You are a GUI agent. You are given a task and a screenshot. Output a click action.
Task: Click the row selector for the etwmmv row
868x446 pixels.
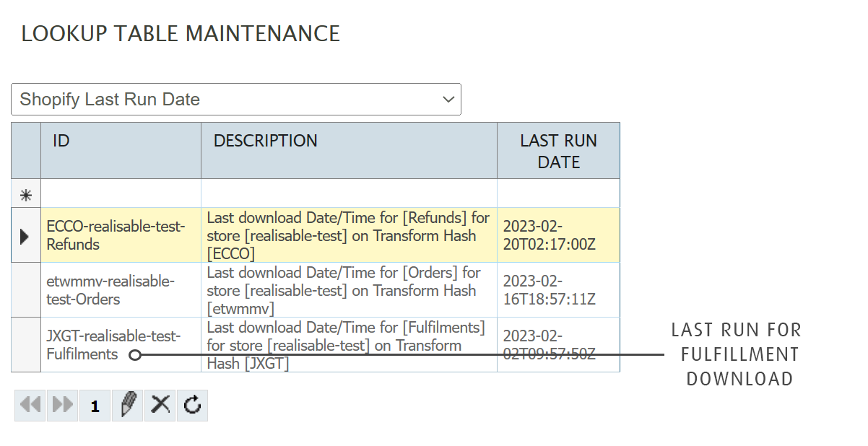click(x=25, y=290)
